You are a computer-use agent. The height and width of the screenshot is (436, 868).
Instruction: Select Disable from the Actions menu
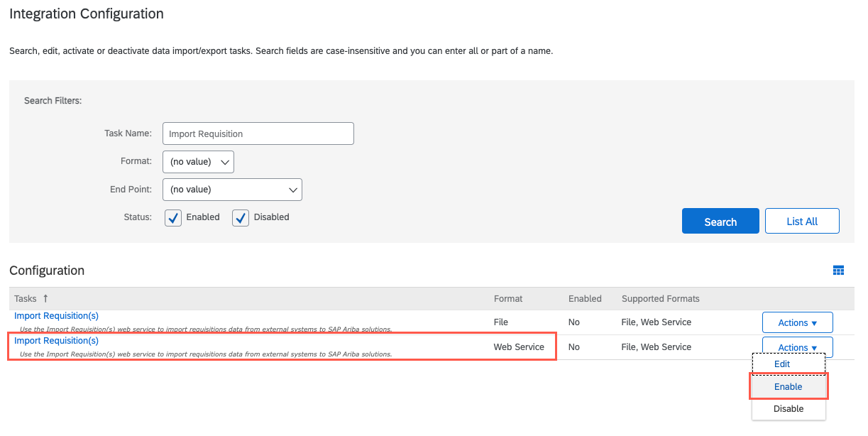coord(788,408)
